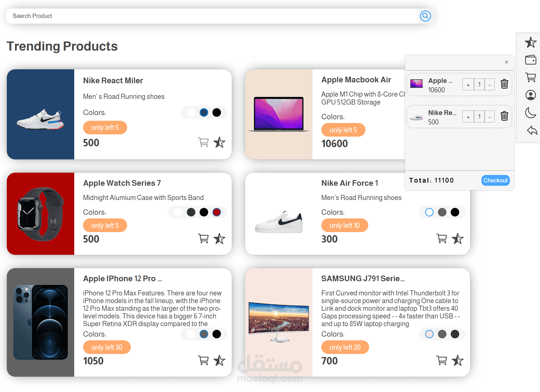Click the Checkout button in the cart
The width and height of the screenshot is (540, 392).
coord(495,180)
